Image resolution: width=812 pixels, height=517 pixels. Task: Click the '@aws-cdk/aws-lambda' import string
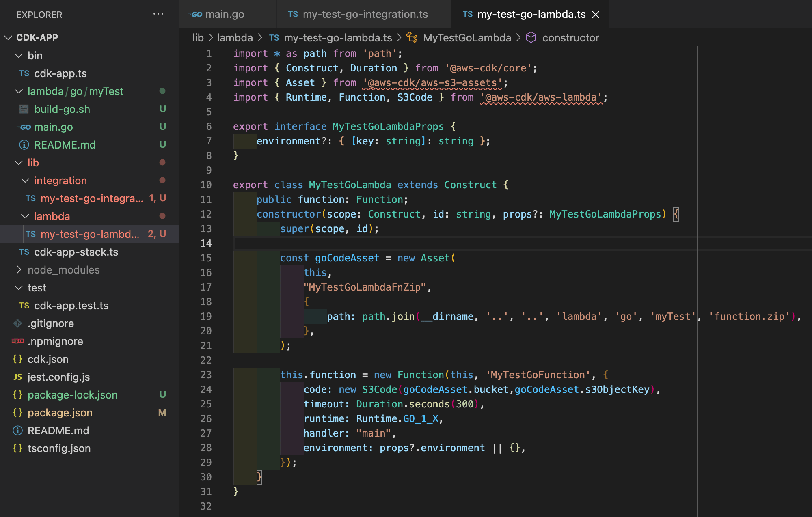(x=541, y=97)
